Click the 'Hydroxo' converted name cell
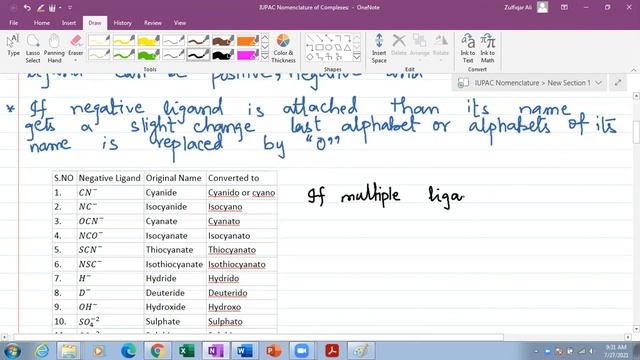Image resolution: width=640 pixels, height=360 pixels. (x=242, y=307)
